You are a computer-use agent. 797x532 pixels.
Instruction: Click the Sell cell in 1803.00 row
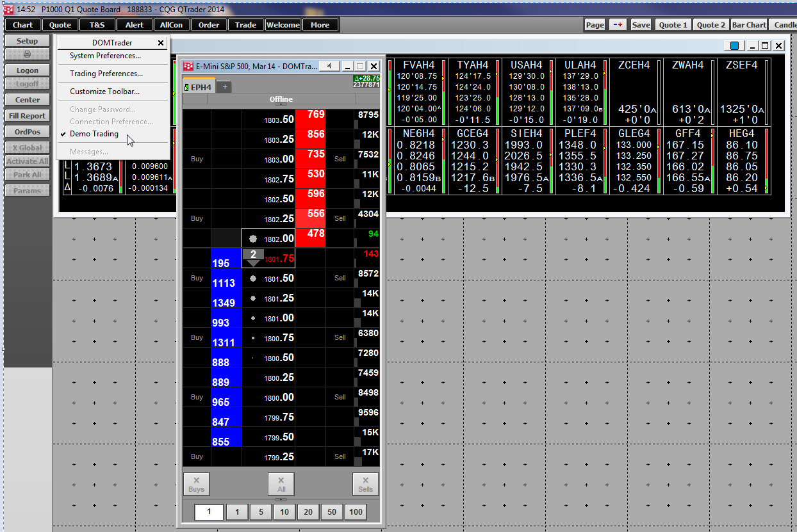(x=340, y=159)
